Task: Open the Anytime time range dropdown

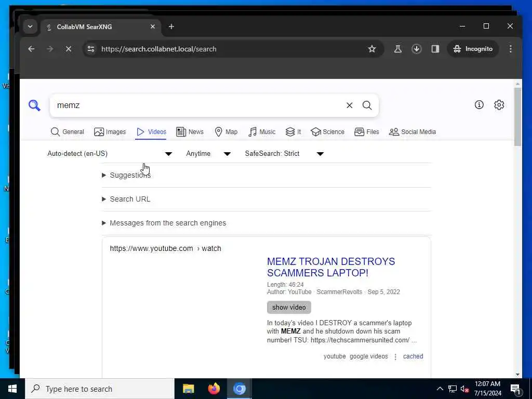Action: pos(208,154)
